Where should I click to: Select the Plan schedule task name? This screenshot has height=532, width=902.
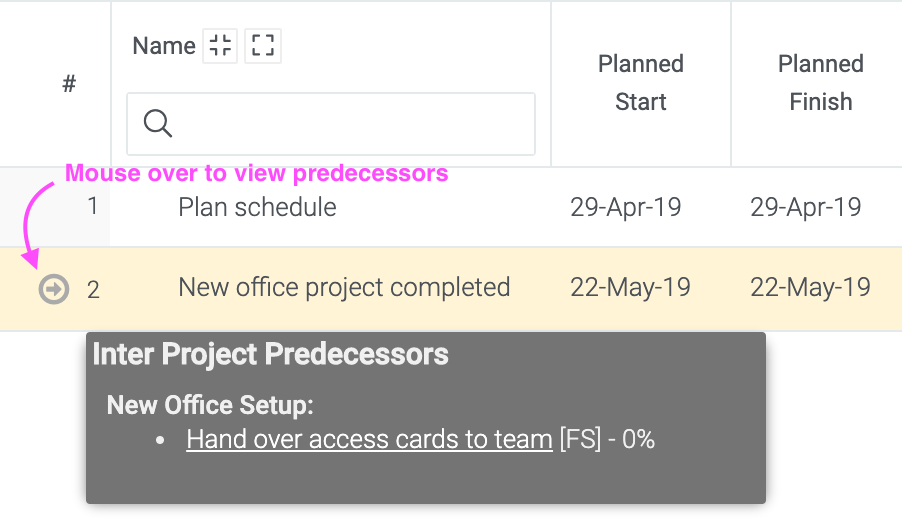point(257,207)
